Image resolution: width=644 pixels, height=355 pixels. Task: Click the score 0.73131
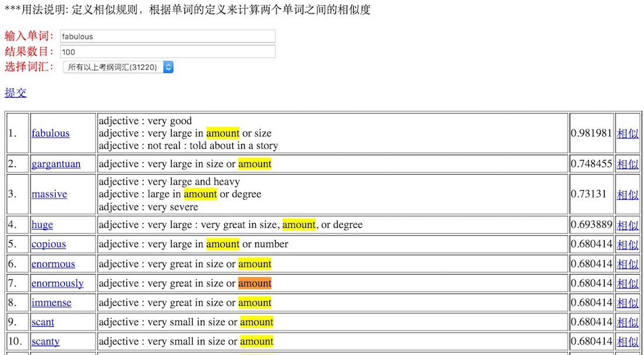589,194
